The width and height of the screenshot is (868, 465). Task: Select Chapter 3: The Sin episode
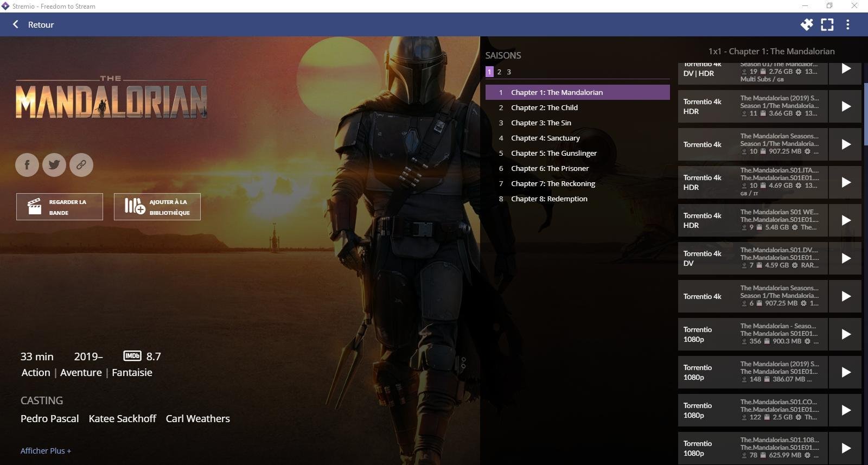click(x=578, y=123)
